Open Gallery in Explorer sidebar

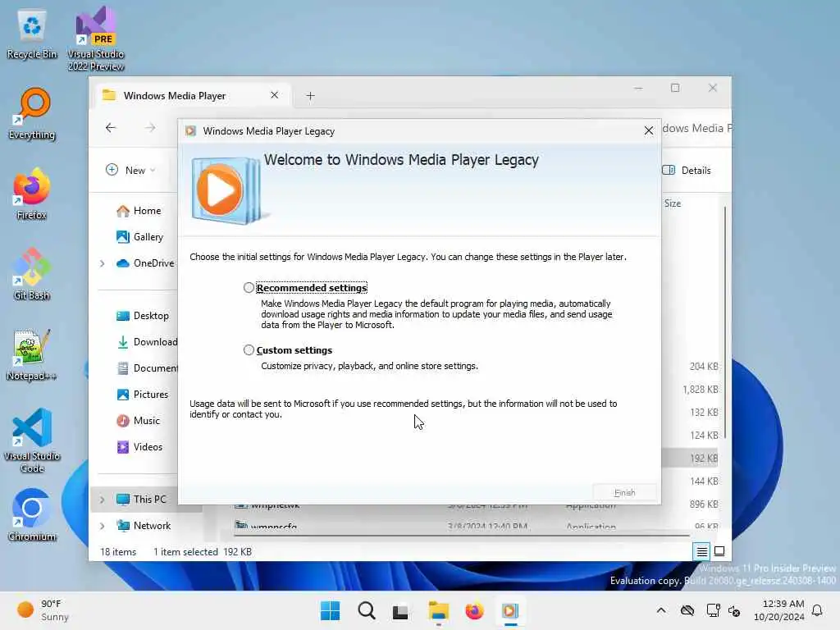(140, 237)
